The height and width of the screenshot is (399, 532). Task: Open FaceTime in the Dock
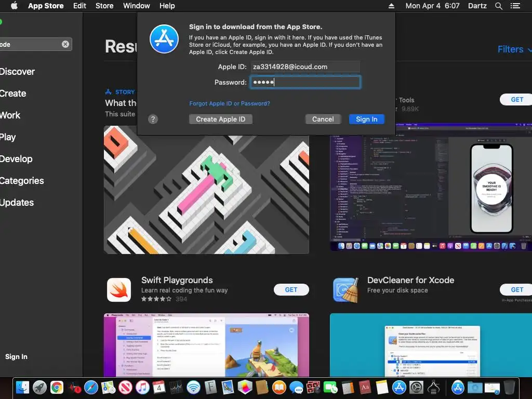pyautogui.click(x=330, y=387)
